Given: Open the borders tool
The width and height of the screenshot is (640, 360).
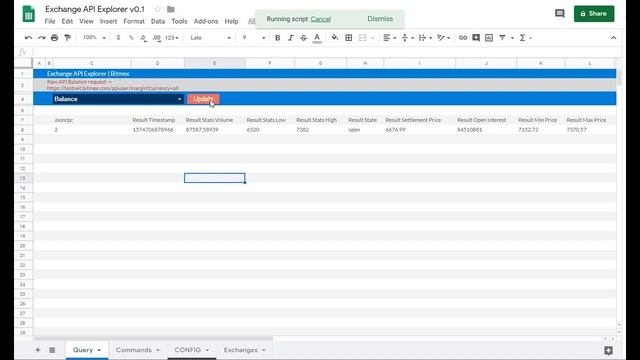Looking at the screenshot, I should point(349,38).
